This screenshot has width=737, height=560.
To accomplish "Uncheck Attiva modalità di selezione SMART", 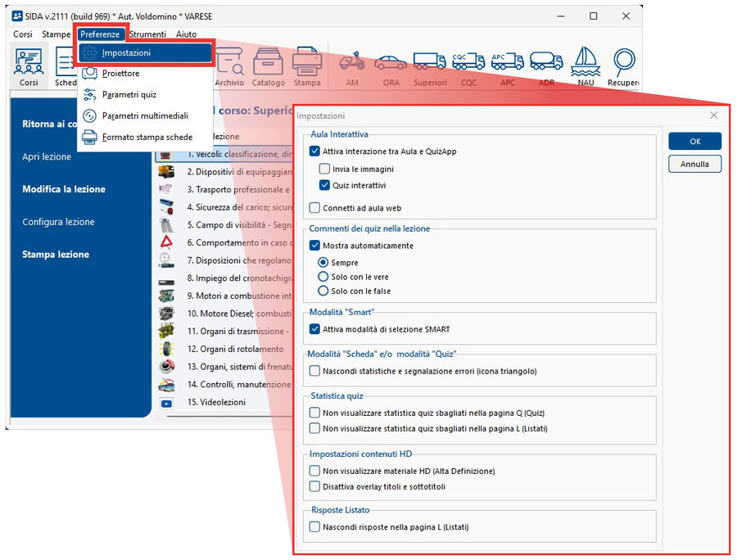I will [315, 329].
